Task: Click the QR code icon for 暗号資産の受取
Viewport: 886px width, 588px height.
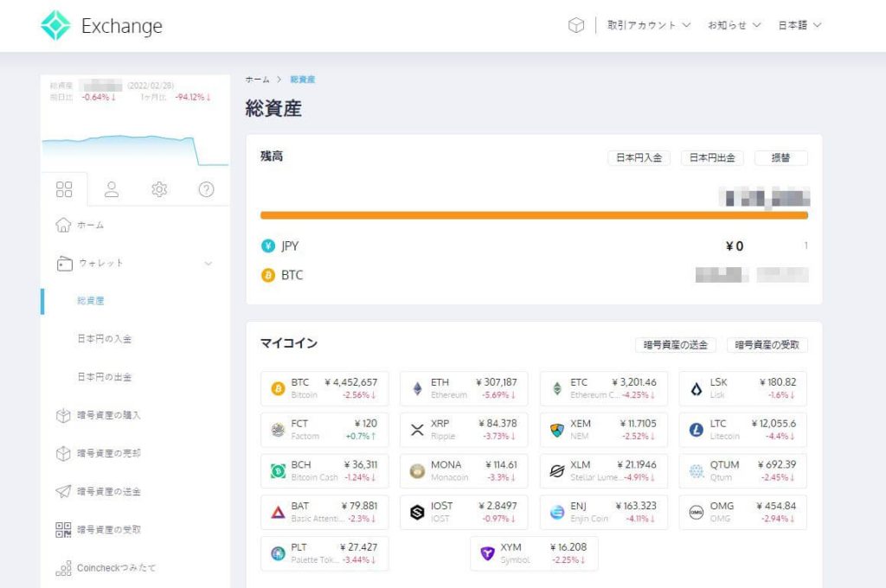Action: pos(63,529)
